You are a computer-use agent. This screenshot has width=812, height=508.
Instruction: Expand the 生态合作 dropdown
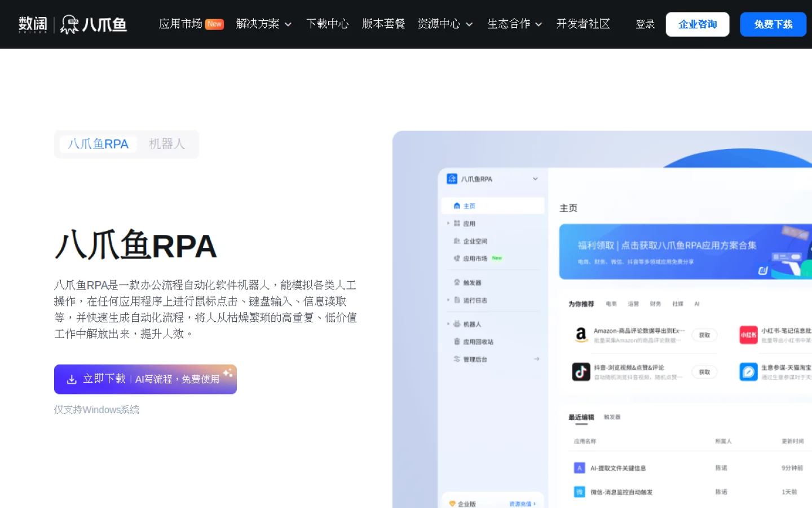point(514,24)
